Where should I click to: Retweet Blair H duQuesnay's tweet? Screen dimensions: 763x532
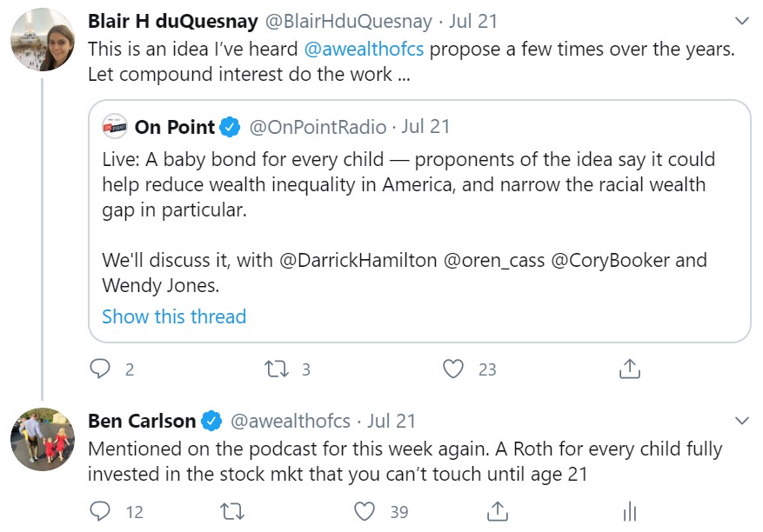click(277, 369)
